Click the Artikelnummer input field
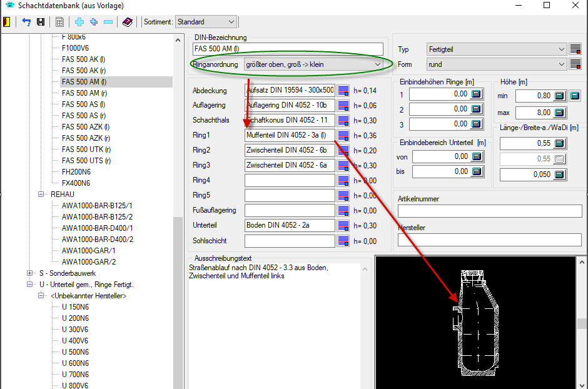This screenshot has height=389, width=588. coord(489,211)
